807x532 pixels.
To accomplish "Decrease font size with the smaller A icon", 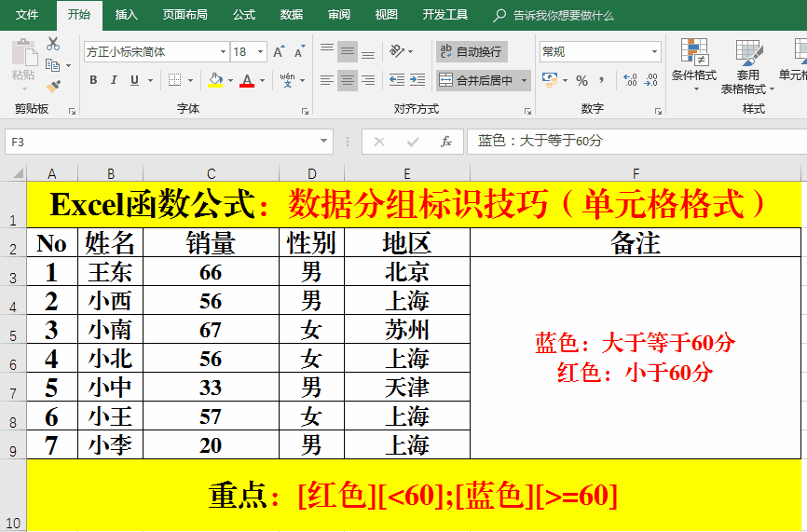I will click(x=299, y=52).
